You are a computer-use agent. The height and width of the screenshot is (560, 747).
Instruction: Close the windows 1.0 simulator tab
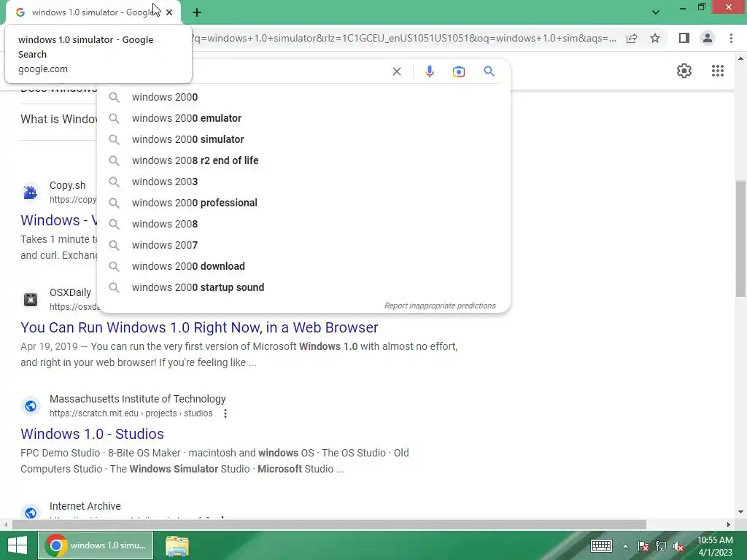click(169, 12)
